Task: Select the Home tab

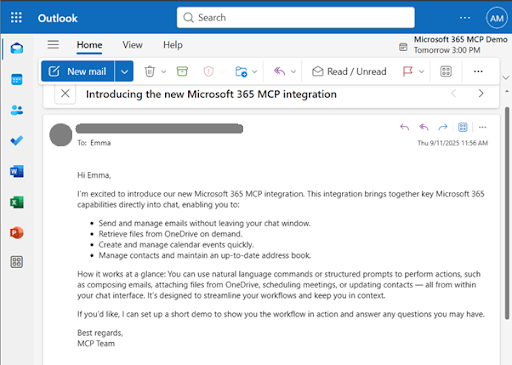Action: pyautogui.click(x=89, y=45)
